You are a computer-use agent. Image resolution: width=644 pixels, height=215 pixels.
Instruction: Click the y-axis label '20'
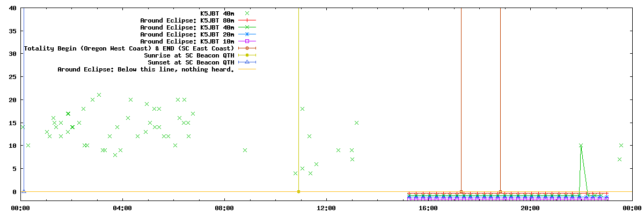(x=12, y=100)
